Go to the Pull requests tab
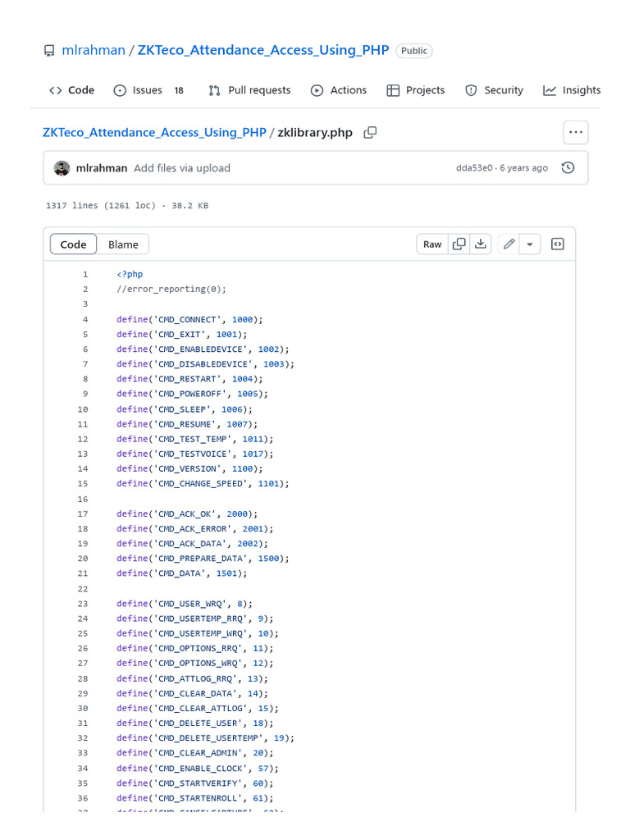 pyautogui.click(x=249, y=90)
